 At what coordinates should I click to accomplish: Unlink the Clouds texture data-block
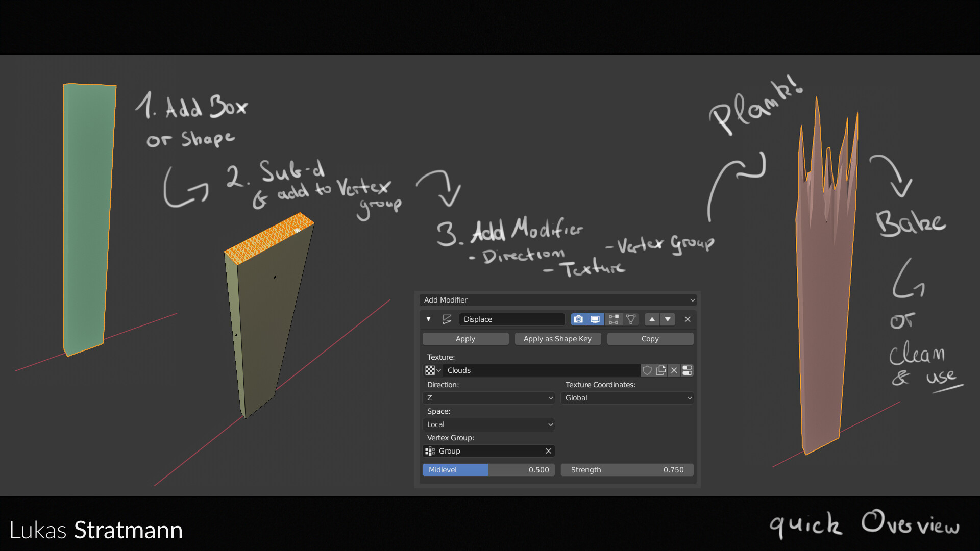674,370
